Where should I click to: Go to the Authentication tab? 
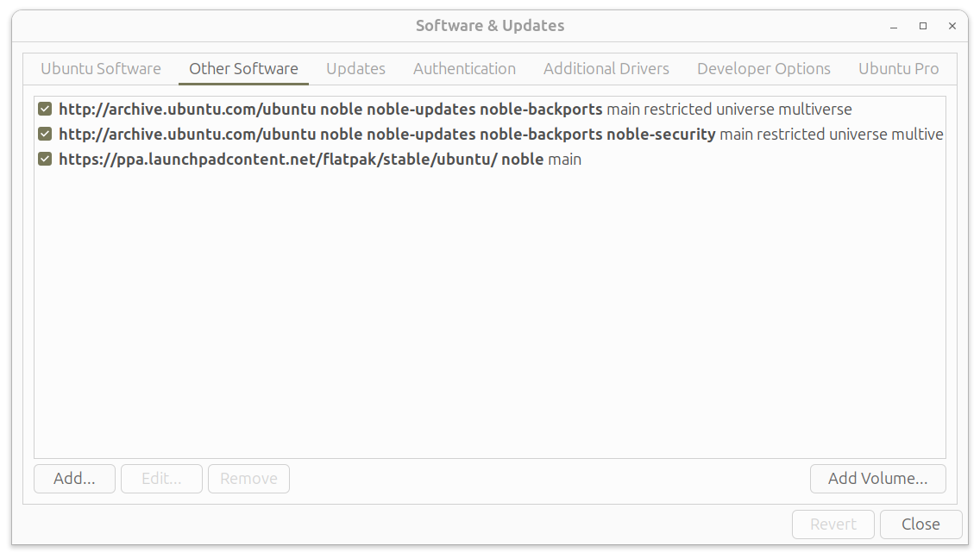click(x=464, y=69)
